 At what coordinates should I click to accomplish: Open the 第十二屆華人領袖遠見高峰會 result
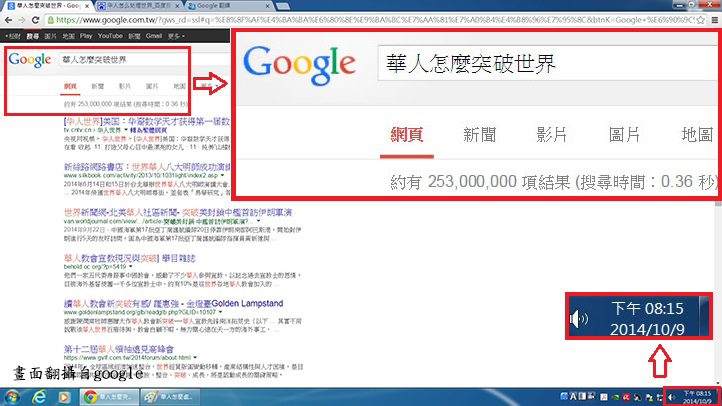(x=119, y=349)
